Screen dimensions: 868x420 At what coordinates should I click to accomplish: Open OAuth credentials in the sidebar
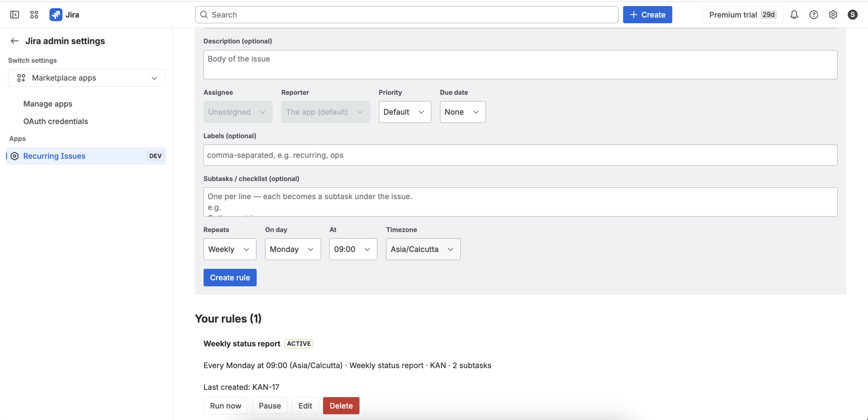click(56, 121)
